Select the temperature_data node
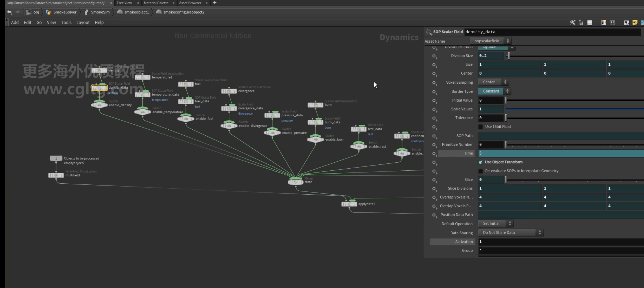The width and height of the screenshot is (644, 288). (x=143, y=95)
